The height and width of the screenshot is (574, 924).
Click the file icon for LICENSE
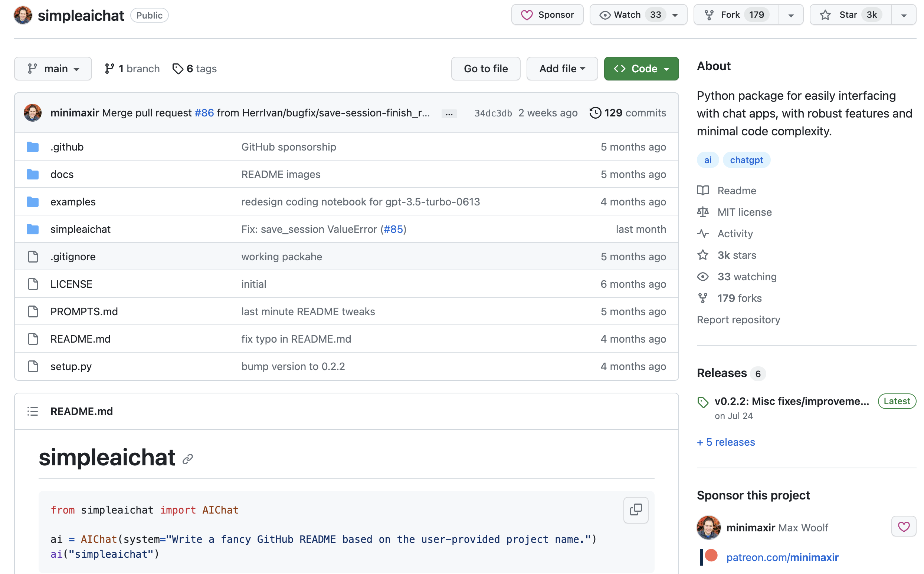coord(33,284)
